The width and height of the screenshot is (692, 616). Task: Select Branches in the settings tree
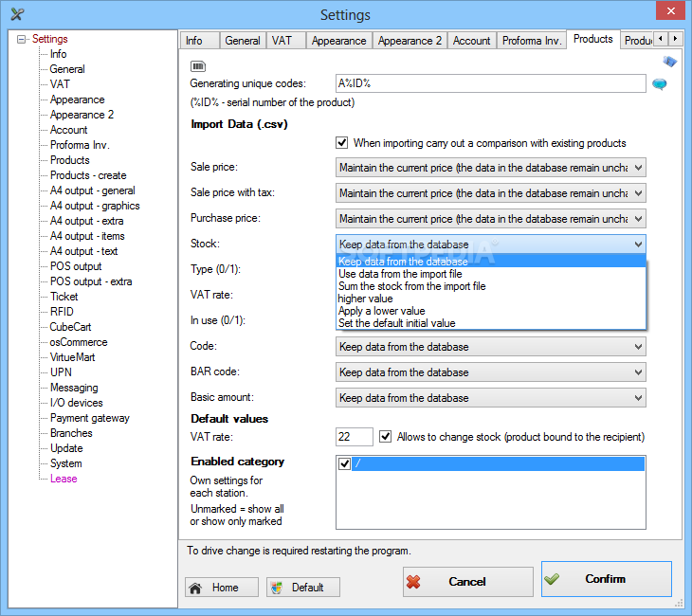click(x=71, y=433)
